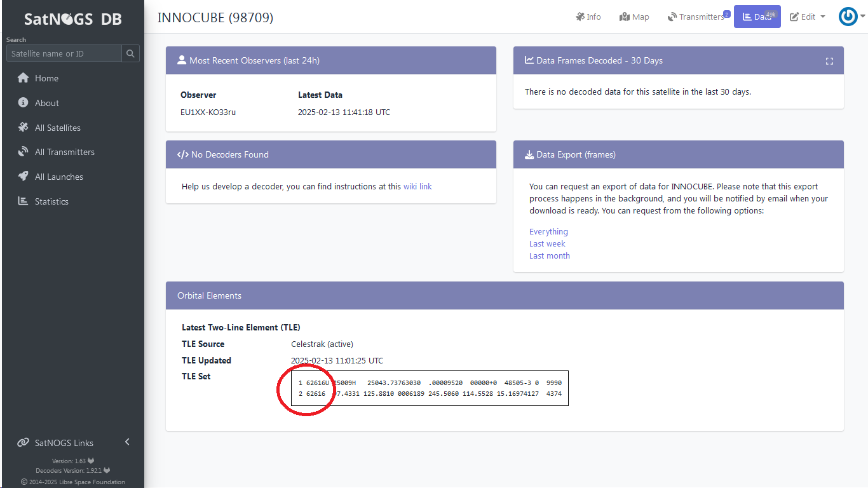
Task: Click the About info circle icon
Action: [24, 103]
